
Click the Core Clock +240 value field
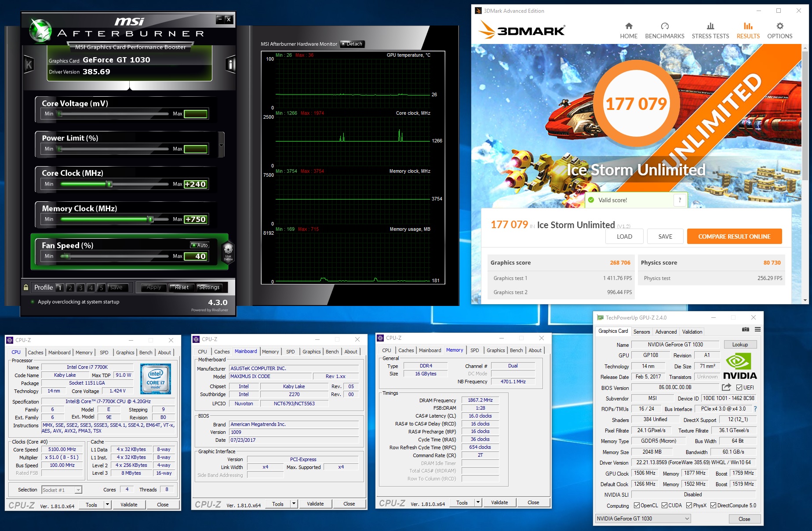(x=195, y=184)
